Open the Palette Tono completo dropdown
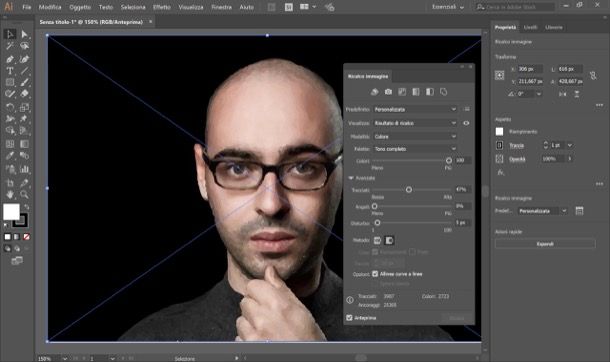 [x=415, y=149]
